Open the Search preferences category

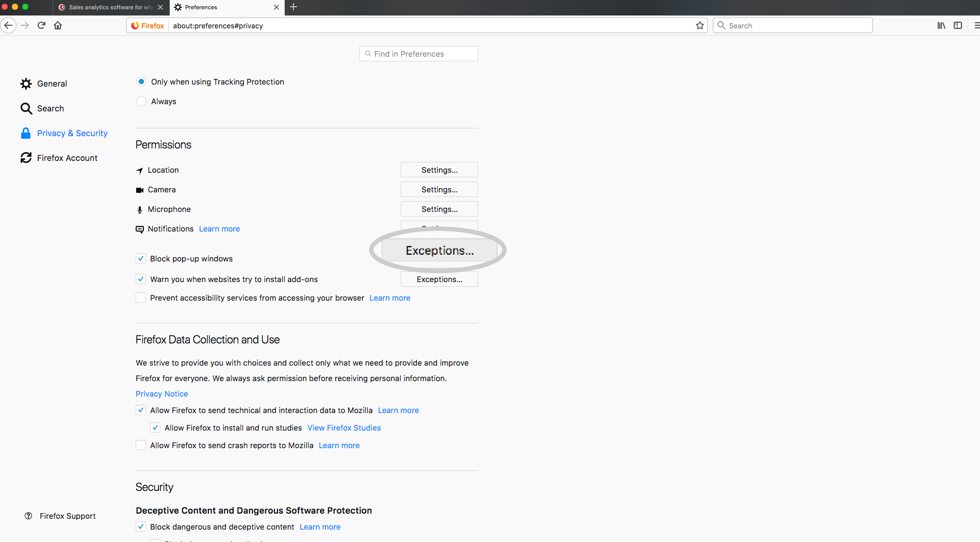pos(42,108)
